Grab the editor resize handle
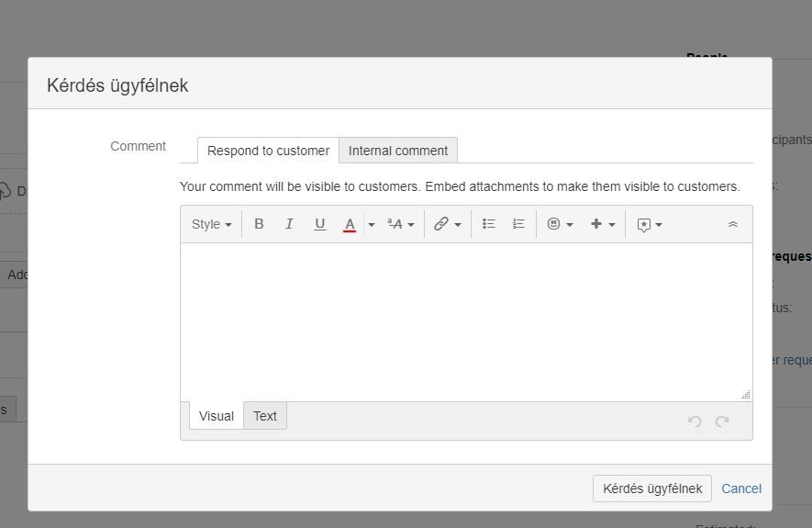The width and height of the screenshot is (812, 528). 746,395
